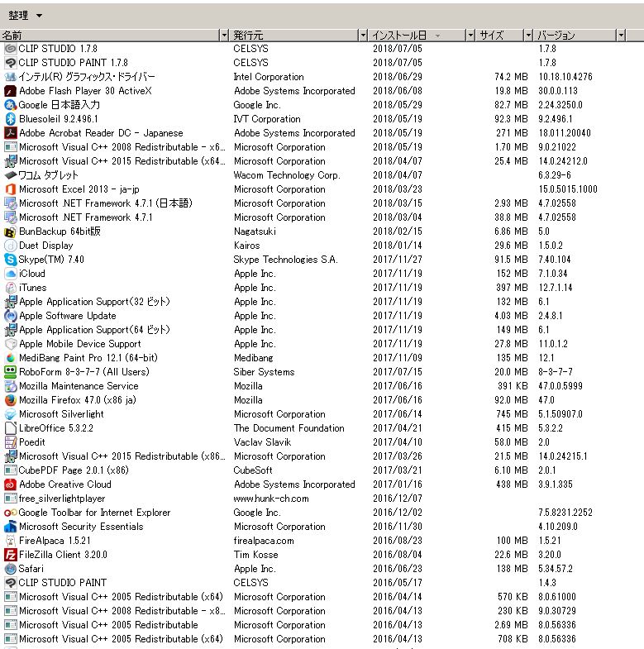
Task: Click publisher Tim Kosse
Action: point(255,555)
